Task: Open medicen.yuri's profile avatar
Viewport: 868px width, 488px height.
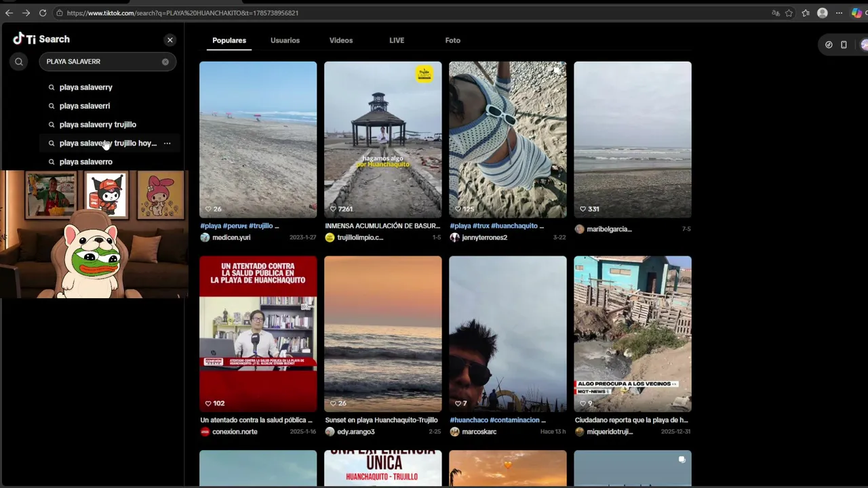Action: pyautogui.click(x=205, y=237)
